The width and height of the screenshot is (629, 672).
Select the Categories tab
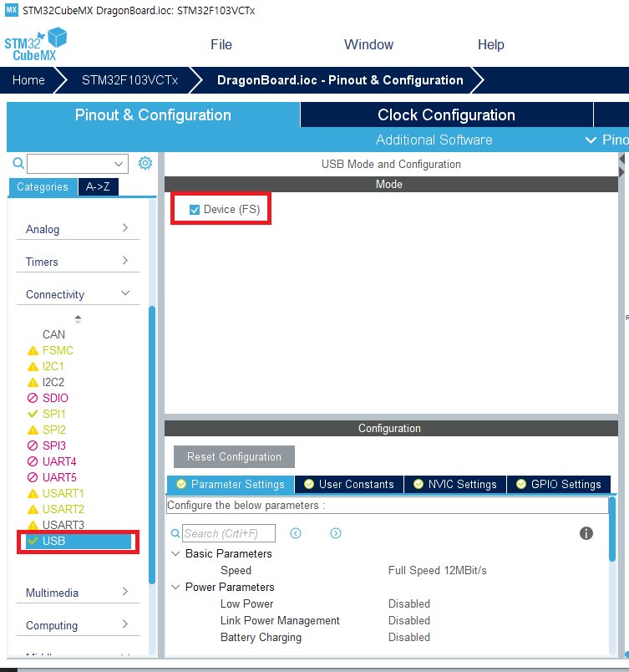tap(43, 187)
